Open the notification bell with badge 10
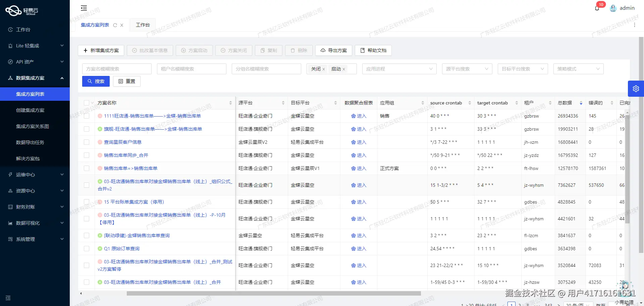Image resolution: width=644 pixels, height=306 pixels. pyautogui.click(x=597, y=8)
